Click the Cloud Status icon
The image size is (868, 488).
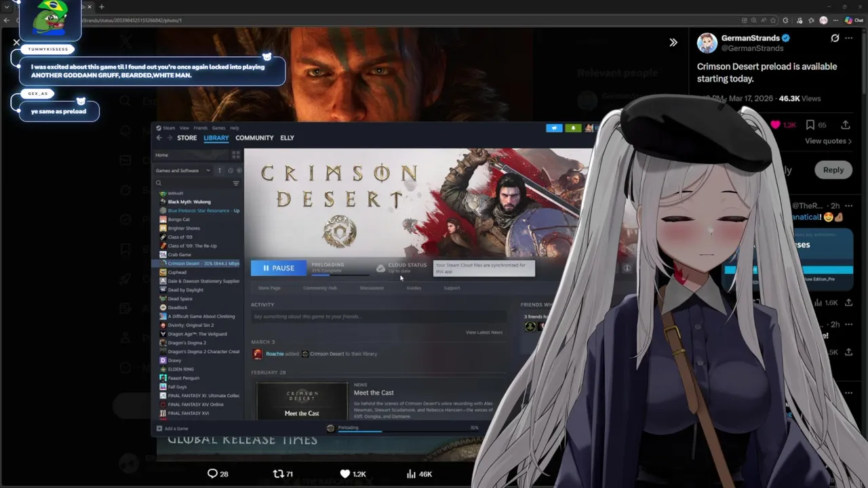[381, 268]
